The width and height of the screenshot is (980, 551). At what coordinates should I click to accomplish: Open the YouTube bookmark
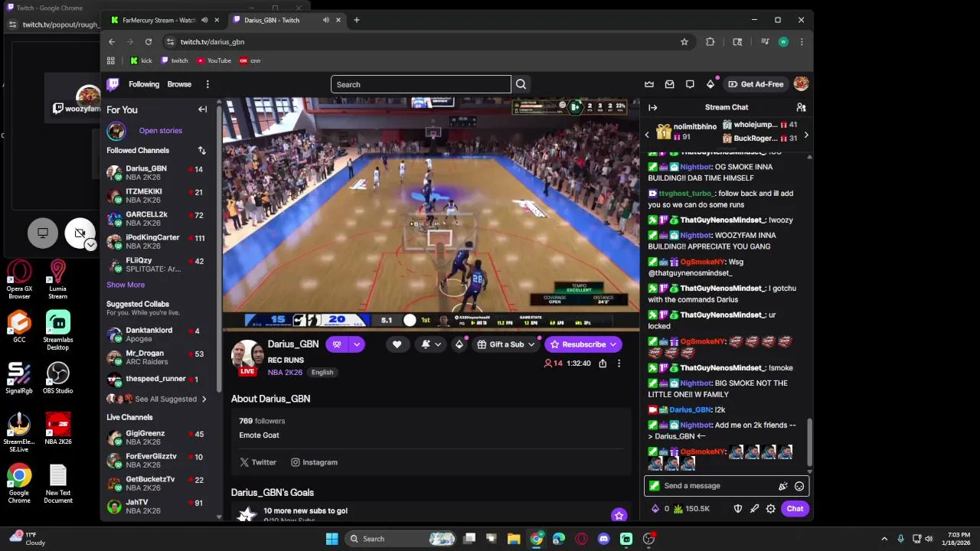pos(214,60)
